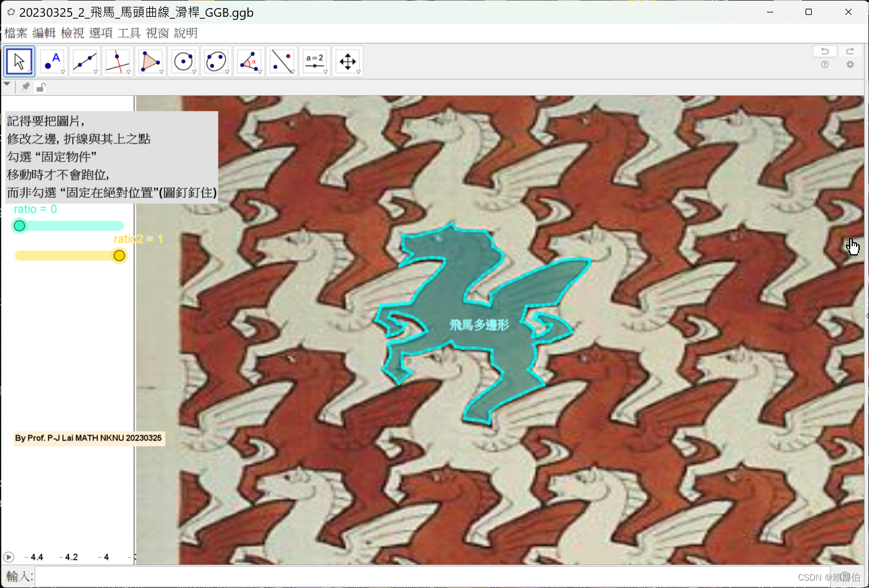Click the "By Prof. P-J Lai MATH NKNU" credit text
869x588 pixels.
click(88, 438)
